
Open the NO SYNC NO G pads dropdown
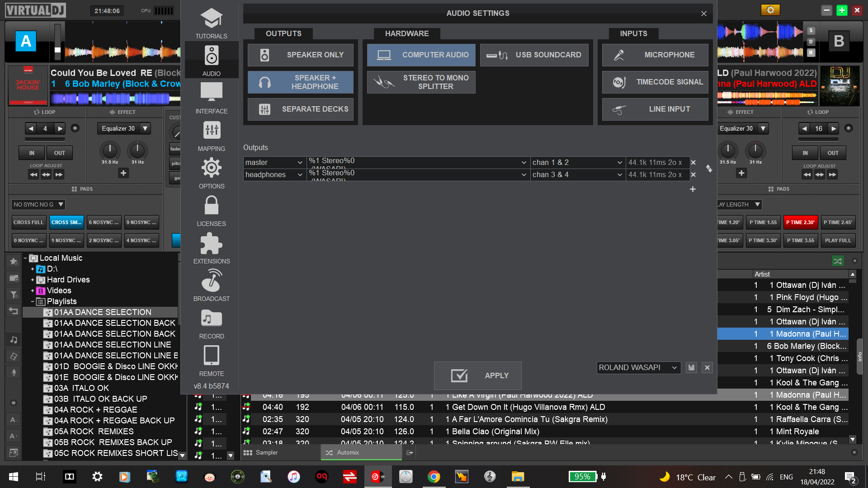38,204
